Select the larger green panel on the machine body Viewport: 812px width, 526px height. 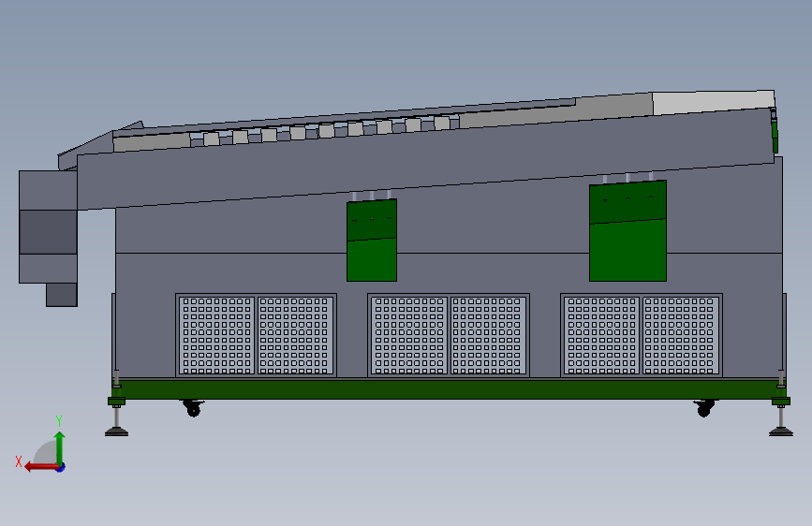coord(627,231)
